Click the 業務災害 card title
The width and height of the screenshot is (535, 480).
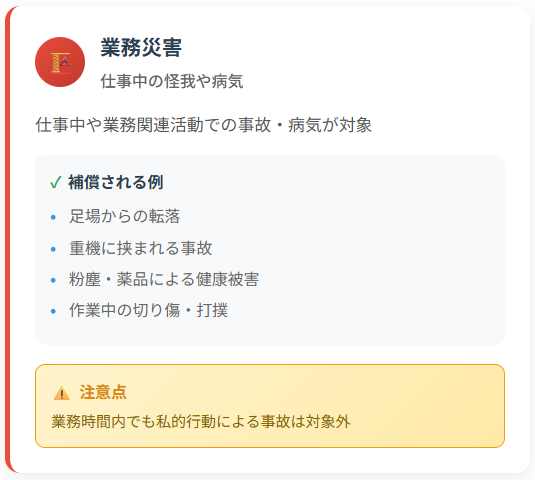pyautogui.click(x=141, y=47)
